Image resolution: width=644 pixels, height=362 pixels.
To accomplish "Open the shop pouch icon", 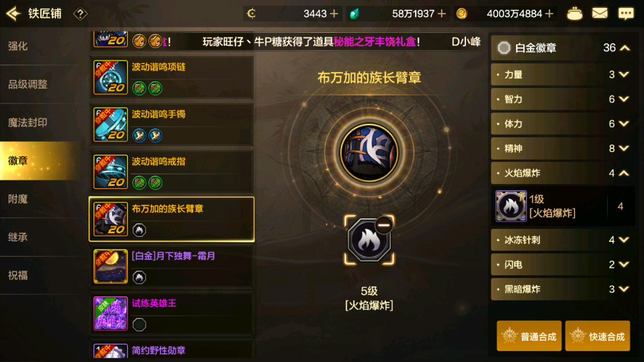I will tap(574, 14).
